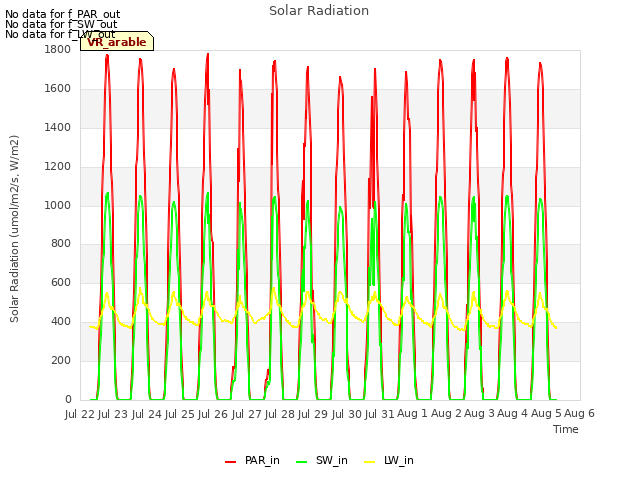
Task: Click the 'No data for f_PAR_out' message
Action: 62,15
